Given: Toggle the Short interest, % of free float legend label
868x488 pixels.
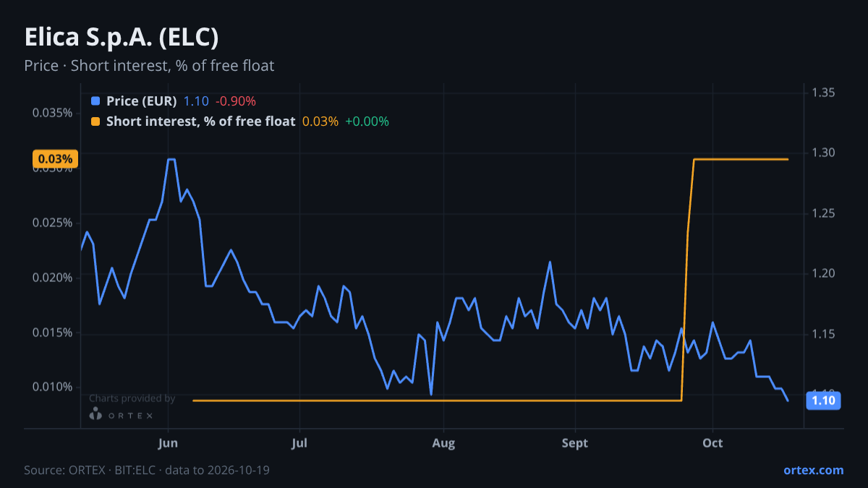Looking at the screenshot, I should click(x=200, y=121).
